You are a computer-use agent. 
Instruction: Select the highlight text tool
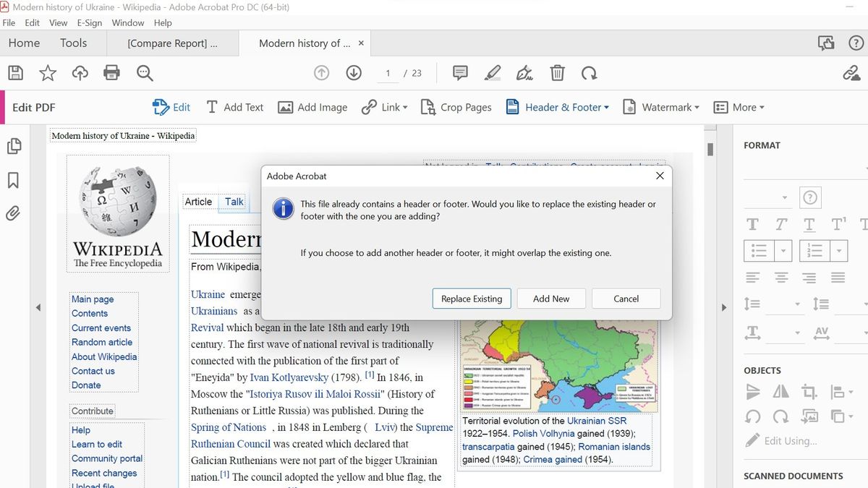point(493,72)
